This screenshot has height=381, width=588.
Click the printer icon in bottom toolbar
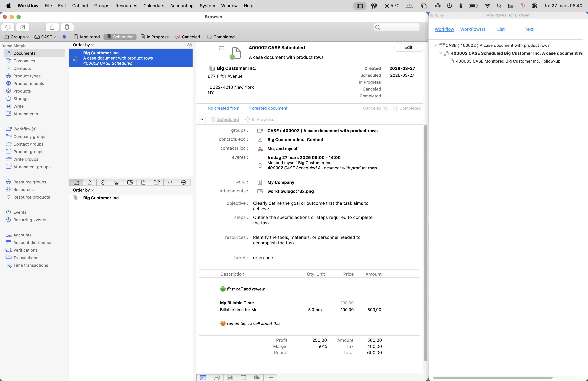216,377
